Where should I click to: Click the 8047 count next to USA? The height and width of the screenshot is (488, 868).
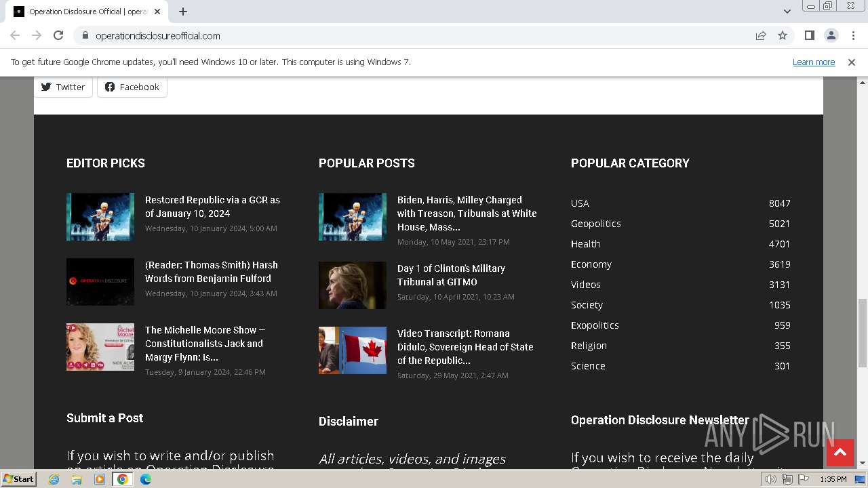click(780, 203)
